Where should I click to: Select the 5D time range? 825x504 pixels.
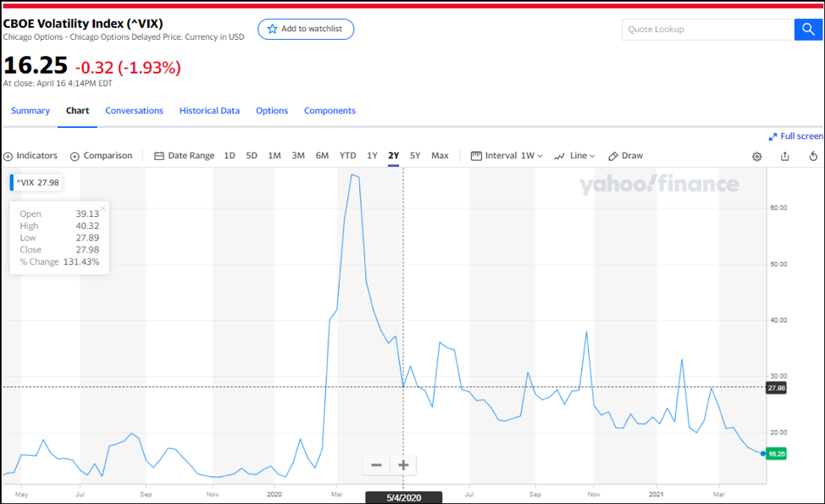[252, 156]
